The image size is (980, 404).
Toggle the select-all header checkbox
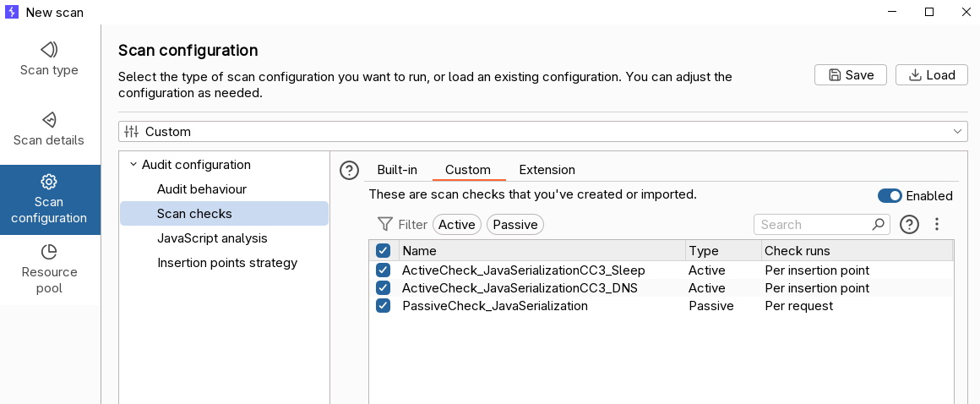pos(384,251)
